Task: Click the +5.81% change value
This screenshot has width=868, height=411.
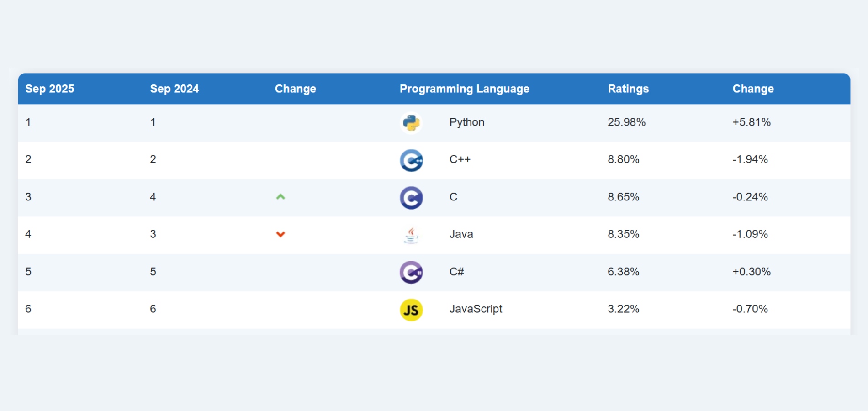Action: pyautogui.click(x=752, y=122)
